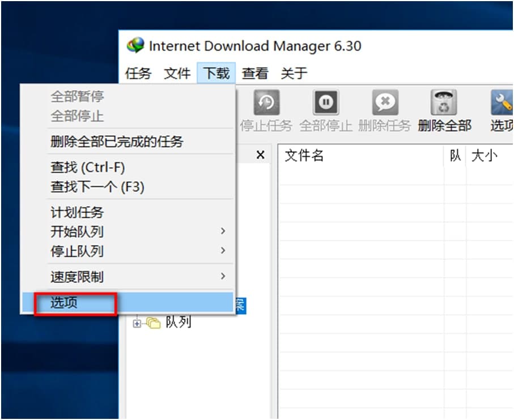Click the 删除全部 scale toolbar icon
514x420 pixels.
tap(444, 101)
